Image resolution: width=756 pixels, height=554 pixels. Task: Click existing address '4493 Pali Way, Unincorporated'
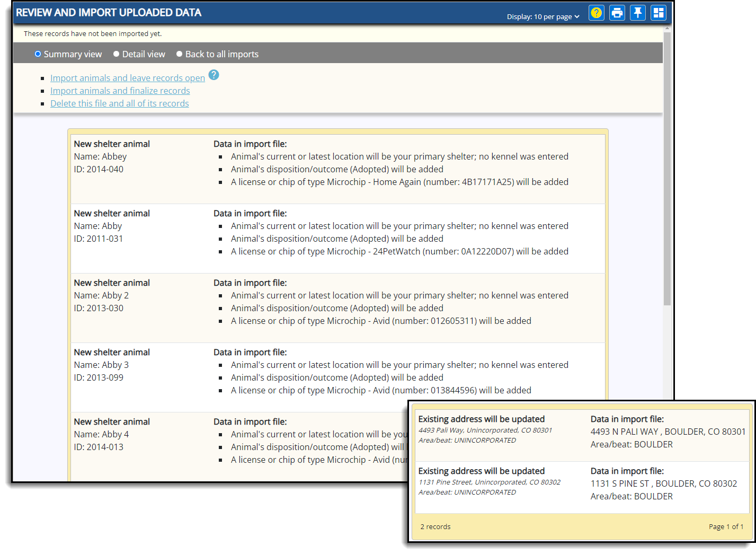click(485, 430)
